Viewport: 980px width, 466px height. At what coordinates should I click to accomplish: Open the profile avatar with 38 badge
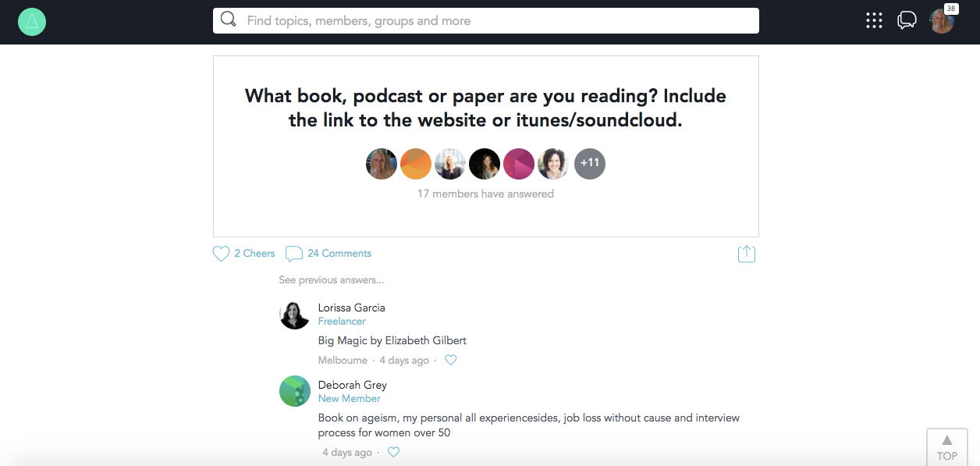[x=942, y=21]
